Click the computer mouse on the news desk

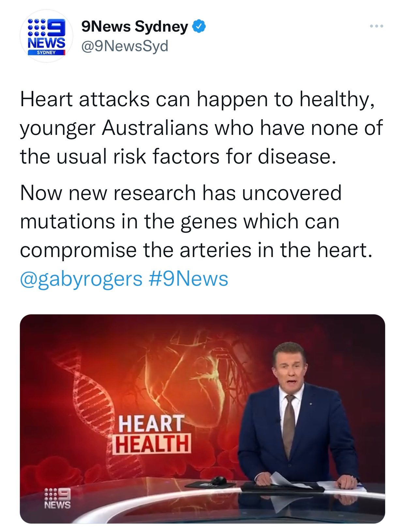(x=218, y=480)
